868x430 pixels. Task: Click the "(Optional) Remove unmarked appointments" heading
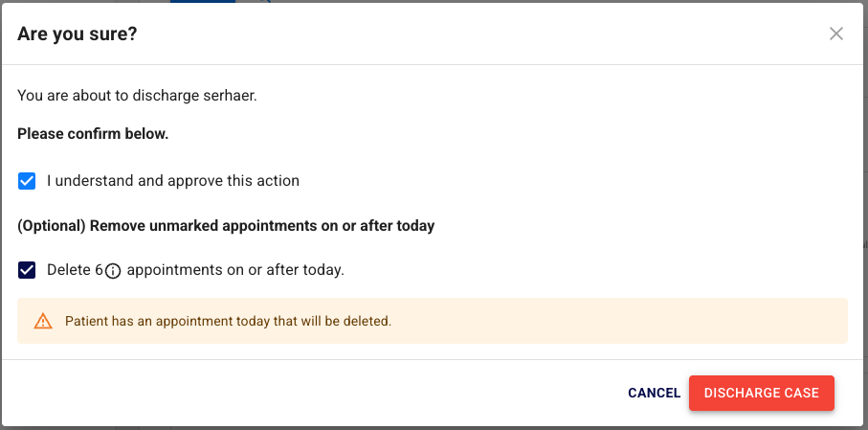coord(226,226)
